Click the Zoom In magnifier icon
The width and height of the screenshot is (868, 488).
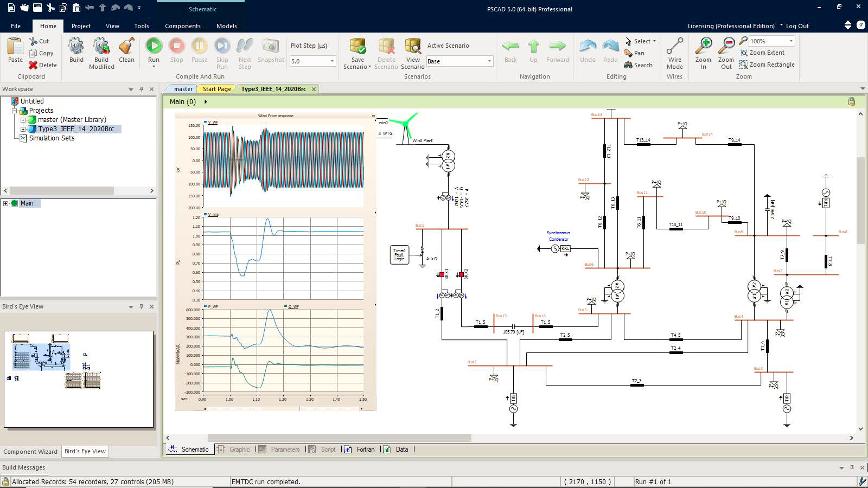point(704,47)
